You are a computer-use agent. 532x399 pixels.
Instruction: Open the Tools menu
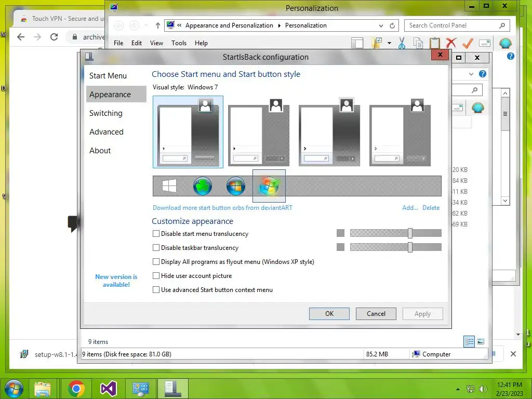[x=179, y=43]
